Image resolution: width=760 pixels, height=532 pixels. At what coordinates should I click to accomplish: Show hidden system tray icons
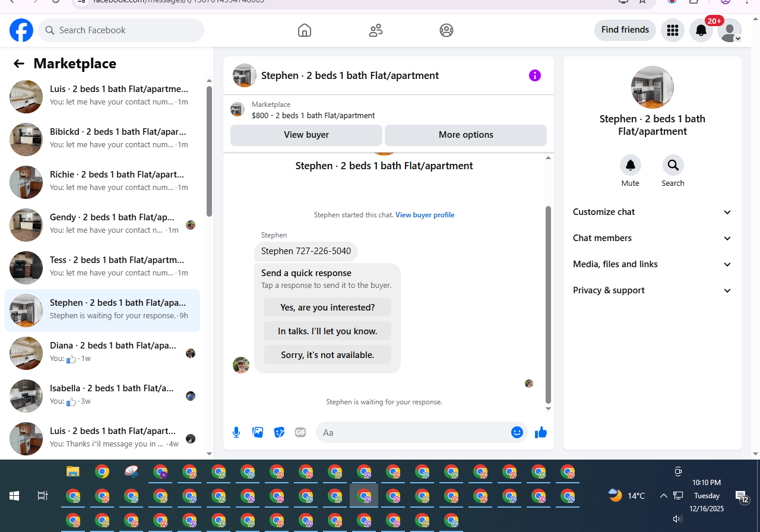point(663,495)
